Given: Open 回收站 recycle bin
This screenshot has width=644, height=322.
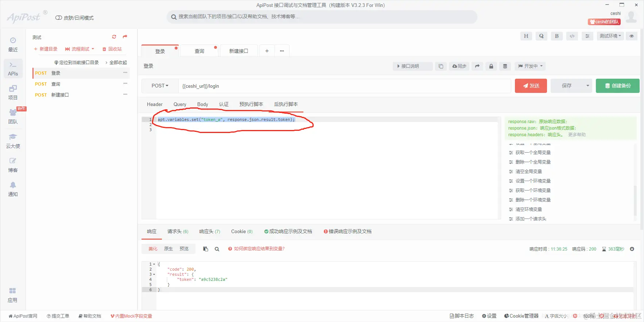Looking at the screenshot, I should pyautogui.click(x=112, y=49).
